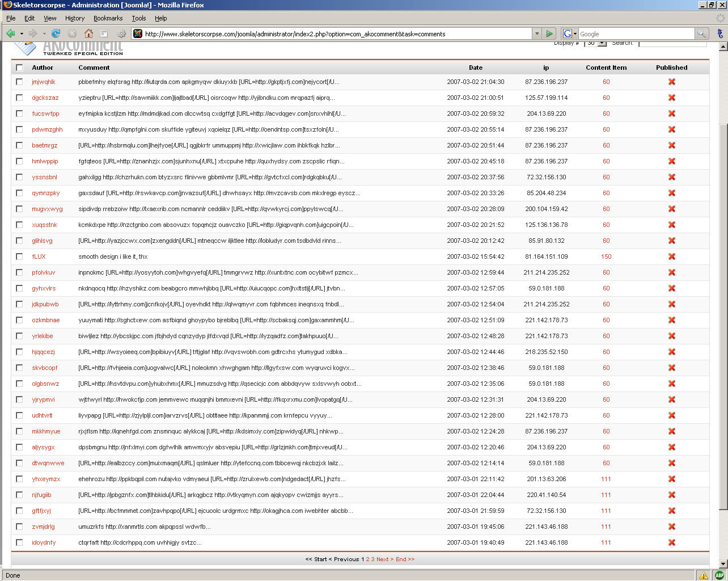This screenshot has width=728, height=581.
Task: Click the vertical scrollbar down arrow
Action: coord(723,563)
